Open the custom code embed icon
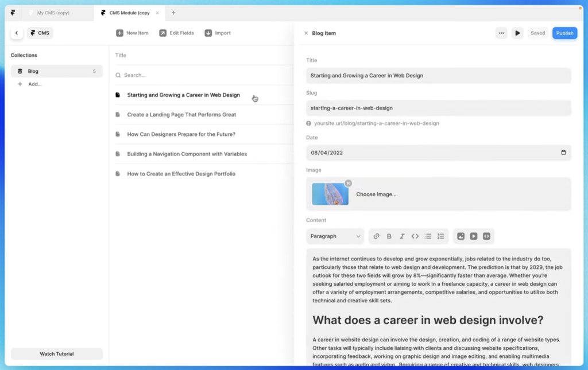This screenshot has height=370, width=588. [x=486, y=236]
